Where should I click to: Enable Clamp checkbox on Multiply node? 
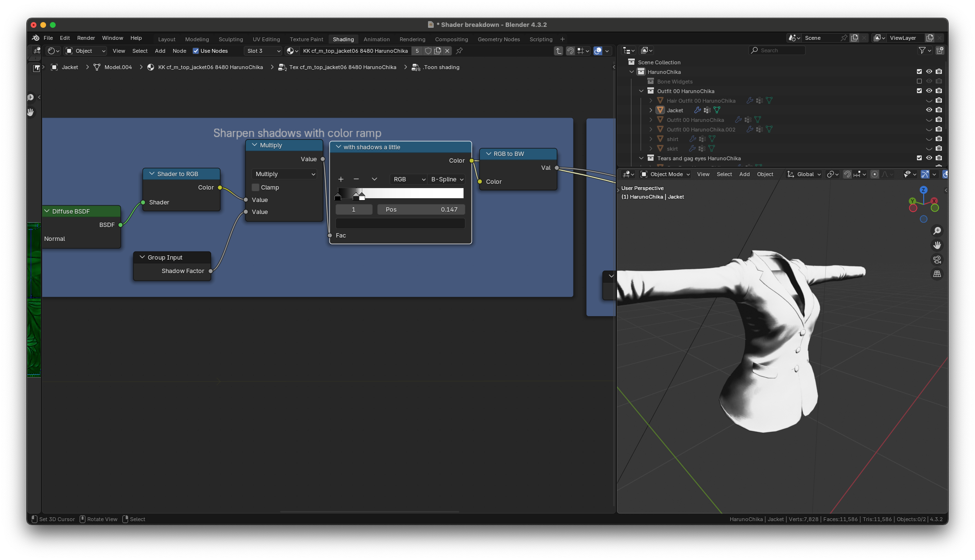click(x=256, y=188)
